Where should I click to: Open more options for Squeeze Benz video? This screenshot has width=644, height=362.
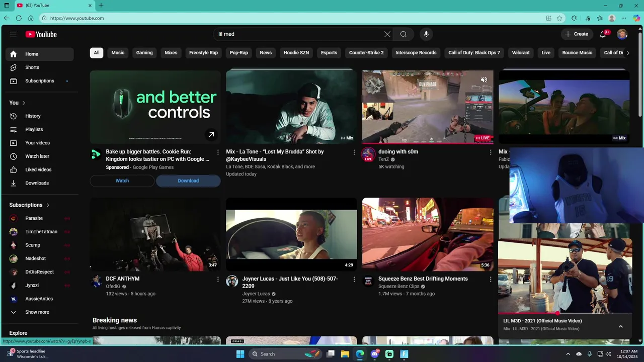(x=491, y=279)
